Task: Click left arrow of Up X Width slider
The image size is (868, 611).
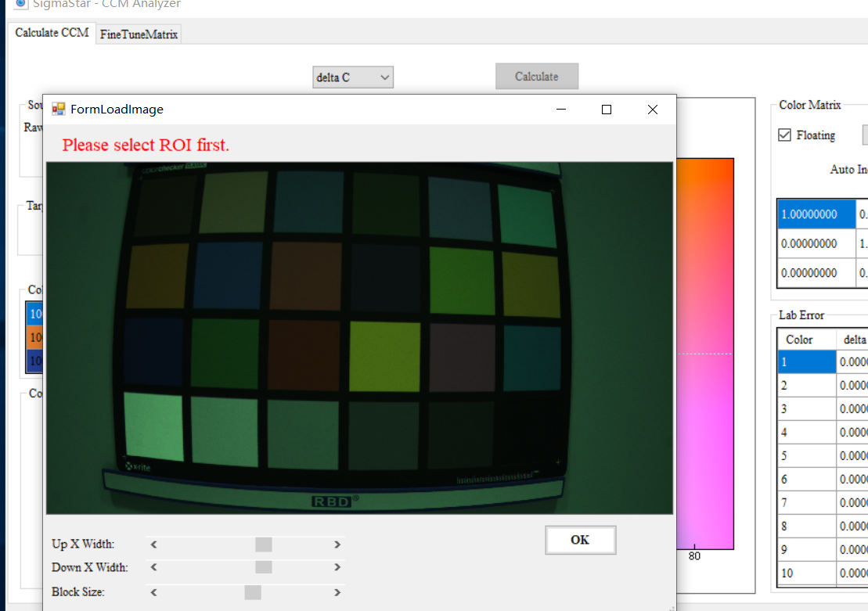Action: tap(154, 545)
